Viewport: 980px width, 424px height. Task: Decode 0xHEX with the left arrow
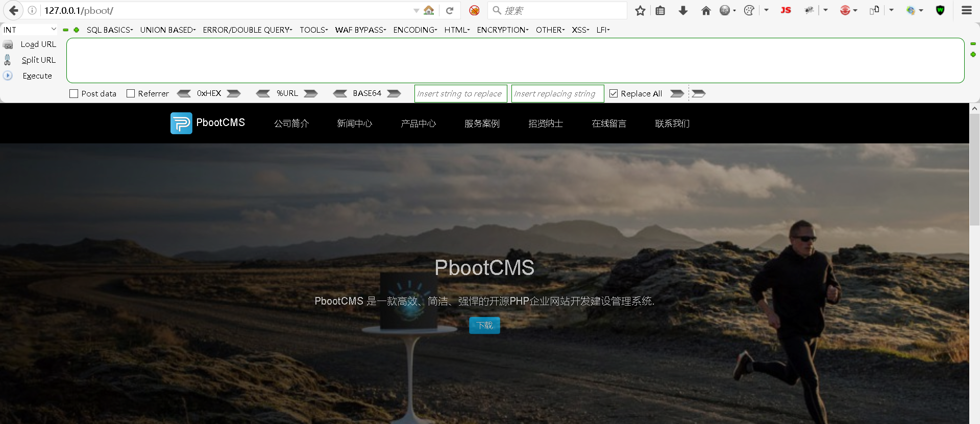point(184,93)
